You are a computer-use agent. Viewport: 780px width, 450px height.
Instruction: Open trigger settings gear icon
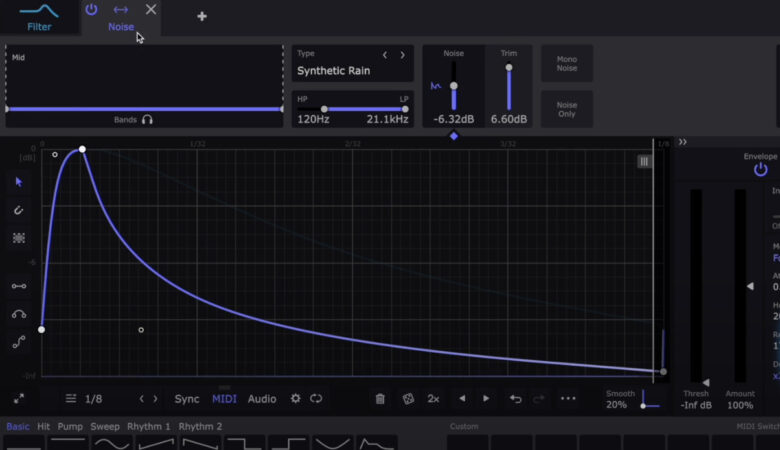295,398
